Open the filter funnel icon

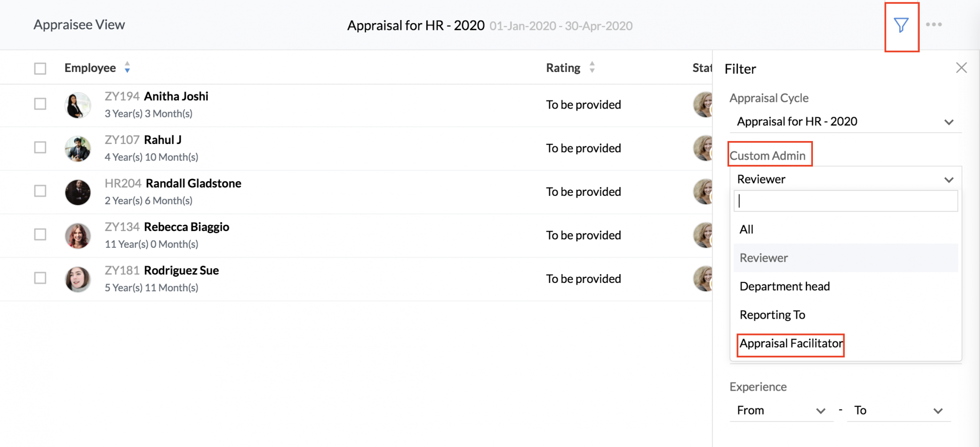coord(901,25)
